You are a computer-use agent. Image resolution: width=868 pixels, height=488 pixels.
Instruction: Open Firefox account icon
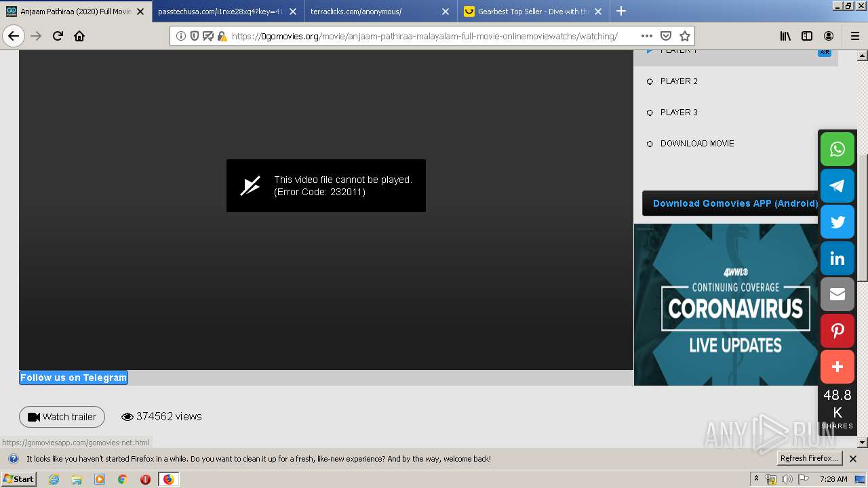[829, 36]
